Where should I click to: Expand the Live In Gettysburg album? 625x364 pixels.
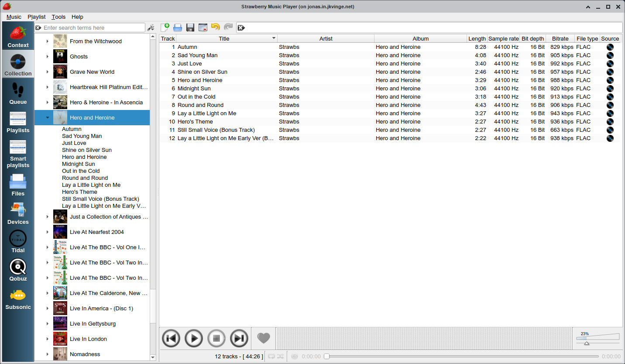[47, 323]
